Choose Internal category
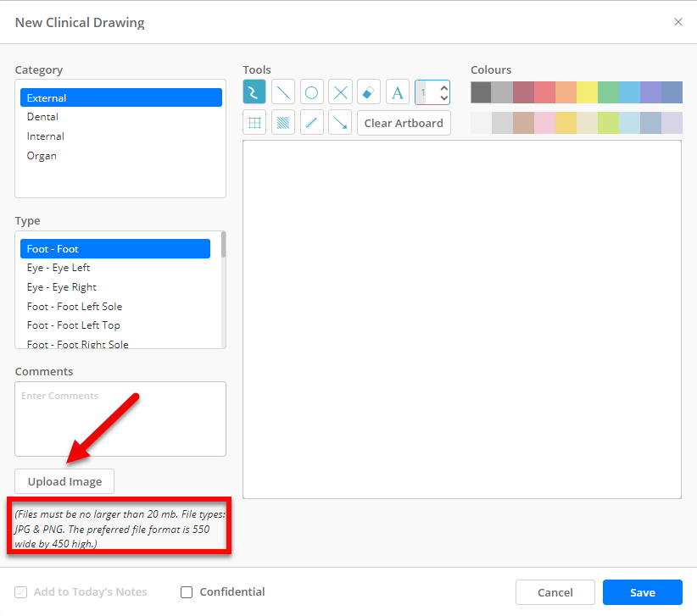 (121, 136)
